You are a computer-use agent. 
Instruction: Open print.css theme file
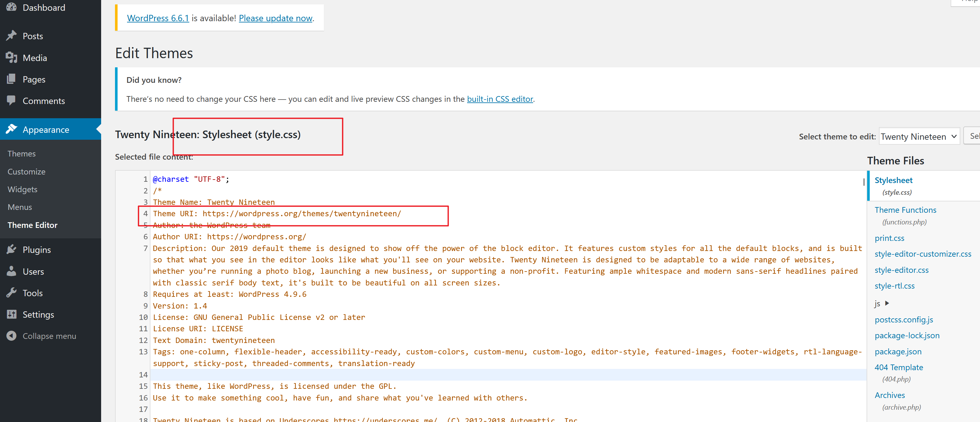pyautogui.click(x=889, y=238)
